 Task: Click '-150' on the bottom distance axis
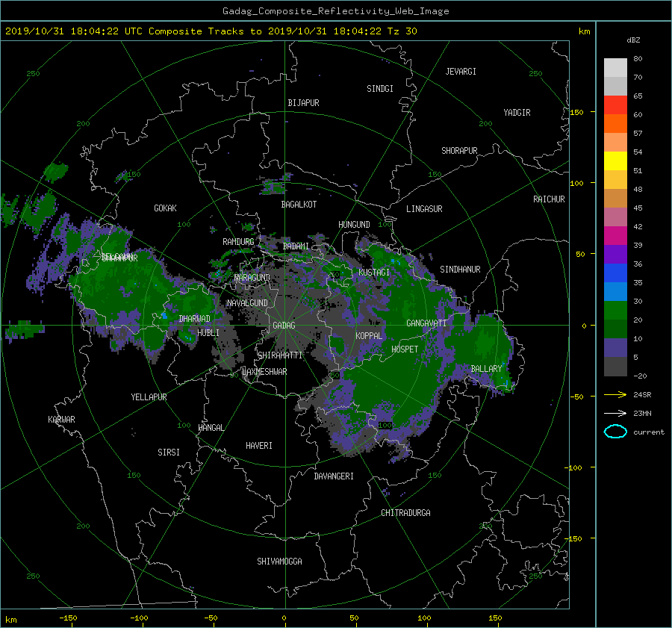pos(68,618)
